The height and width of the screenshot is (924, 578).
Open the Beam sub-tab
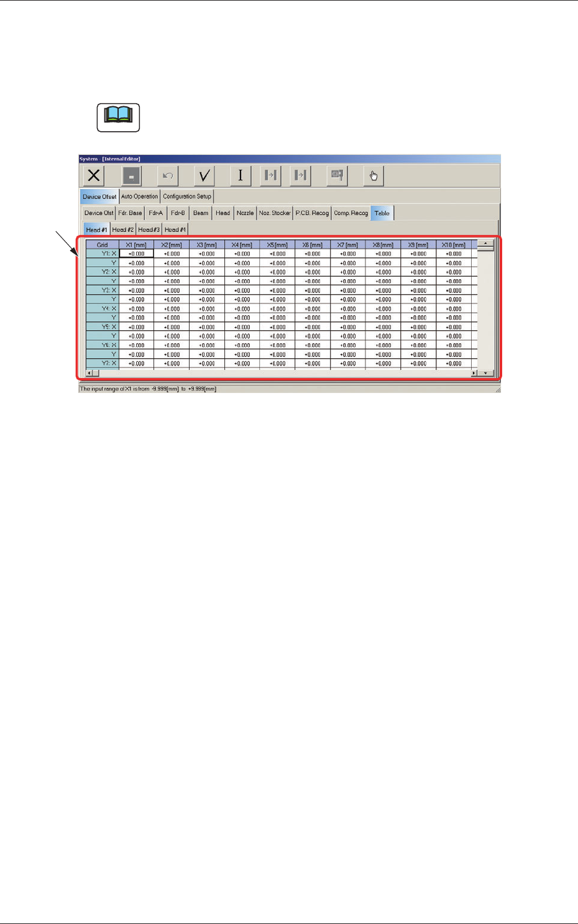pos(201,213)
